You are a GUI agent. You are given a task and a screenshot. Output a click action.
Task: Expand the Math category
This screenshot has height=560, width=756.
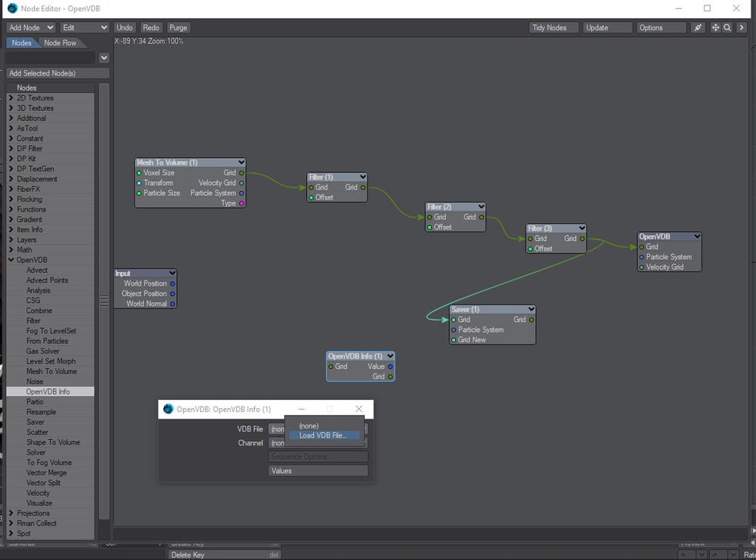pyautogui.click(x=11, y=249)
